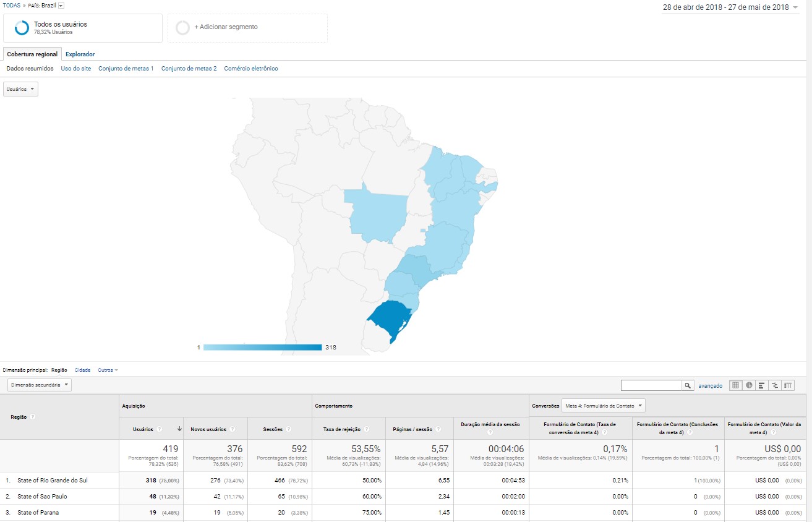
Task: Switch to Uso do site sub-tab
Action: 75,69
